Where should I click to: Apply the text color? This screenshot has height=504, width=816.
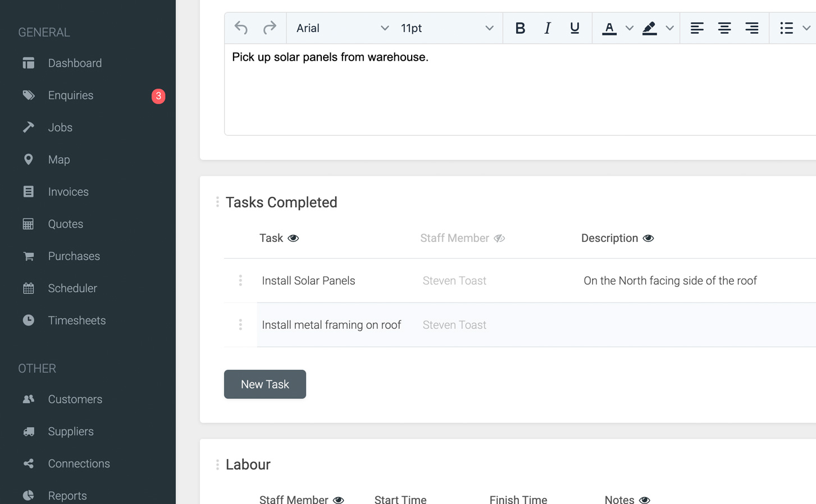609,28
